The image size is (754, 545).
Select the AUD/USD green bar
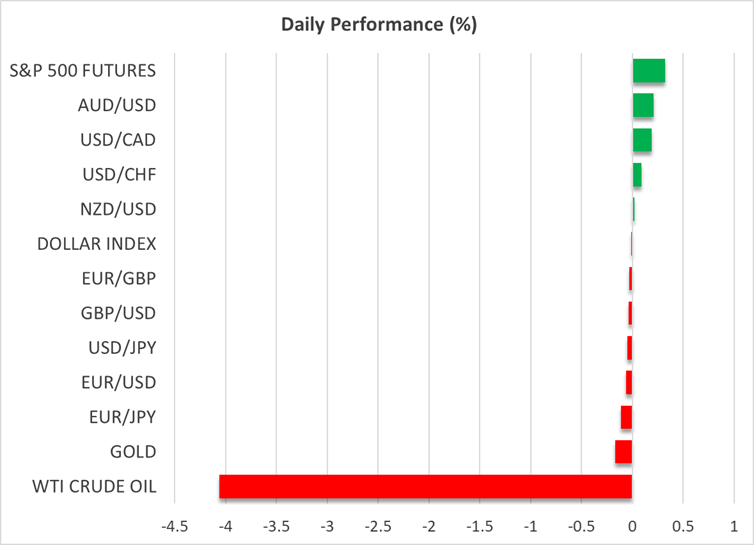coord(643,105)
